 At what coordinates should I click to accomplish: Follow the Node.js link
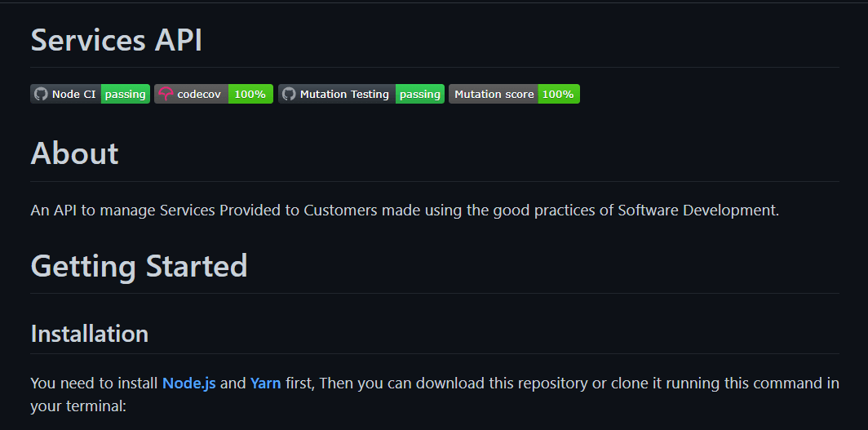tap(188, 383)
